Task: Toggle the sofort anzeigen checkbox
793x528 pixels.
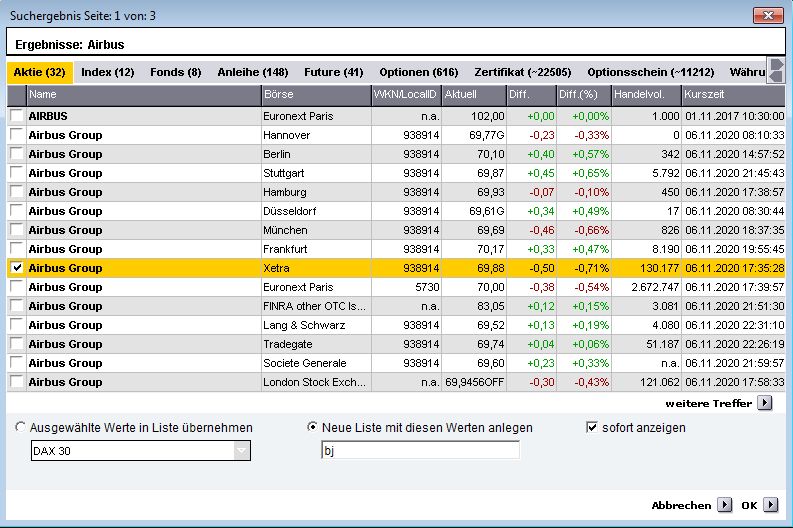Action: [592, 427]
